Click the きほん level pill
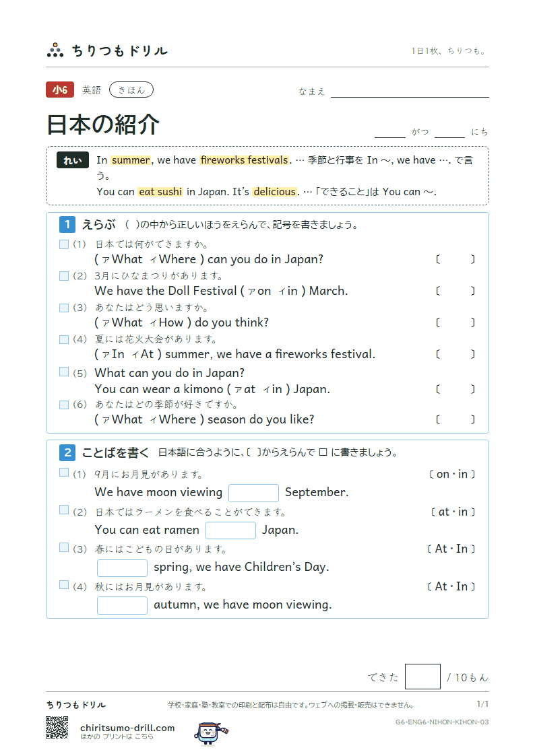 131,90
